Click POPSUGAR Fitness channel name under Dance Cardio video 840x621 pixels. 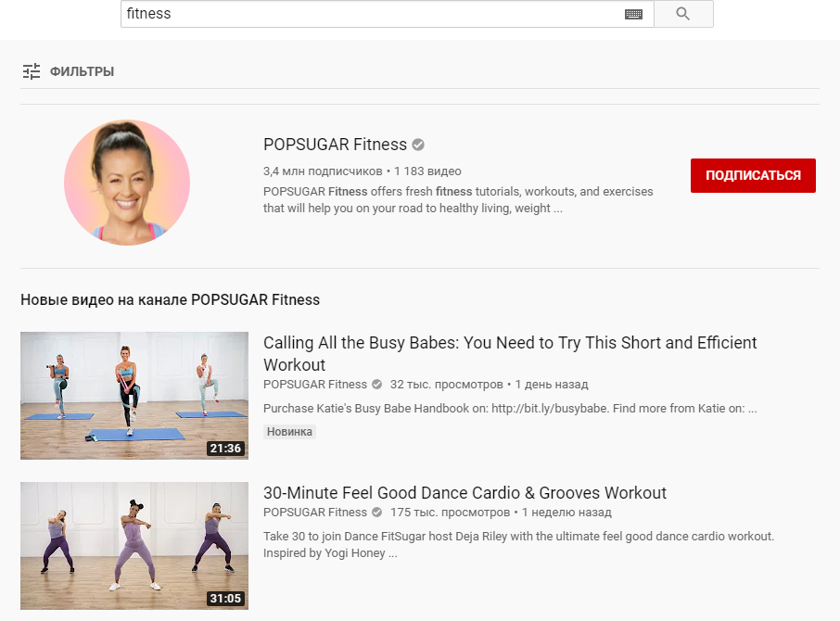coord(315,513)
